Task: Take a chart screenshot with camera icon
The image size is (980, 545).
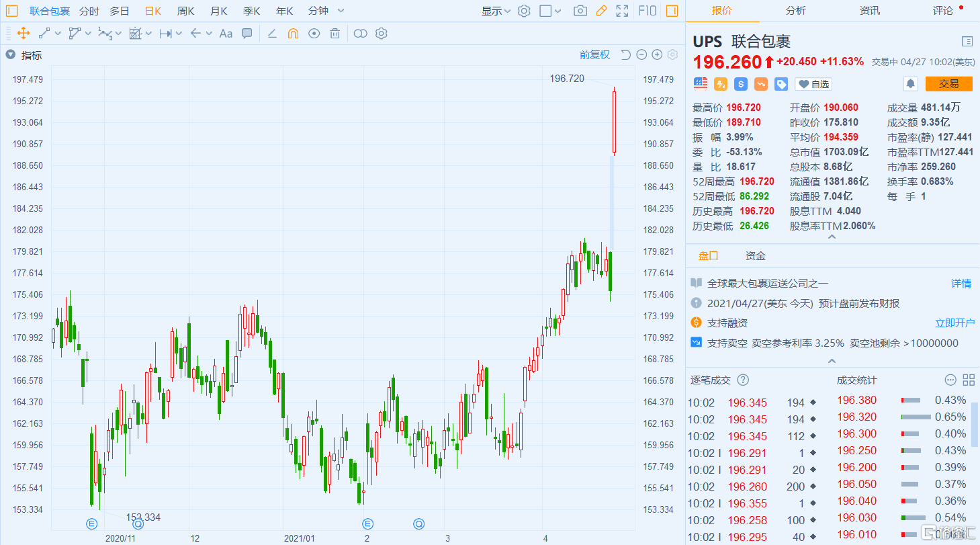Action: pos(580,11)
